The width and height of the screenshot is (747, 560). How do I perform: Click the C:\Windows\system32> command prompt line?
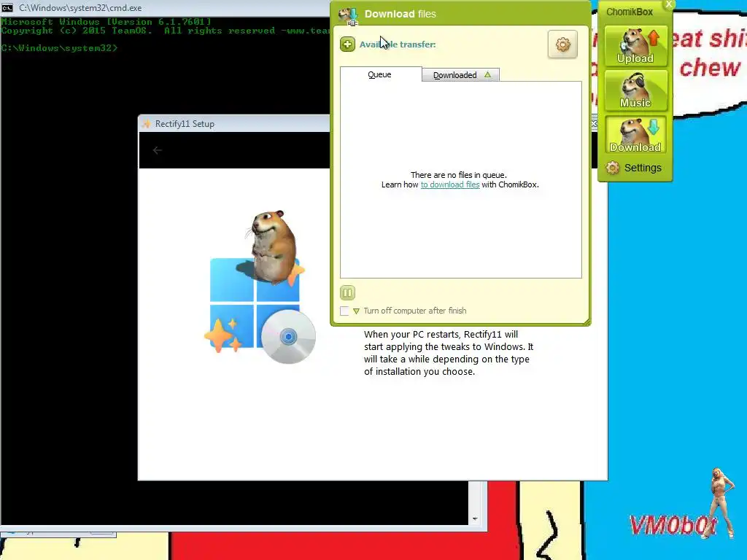(59, 48)
